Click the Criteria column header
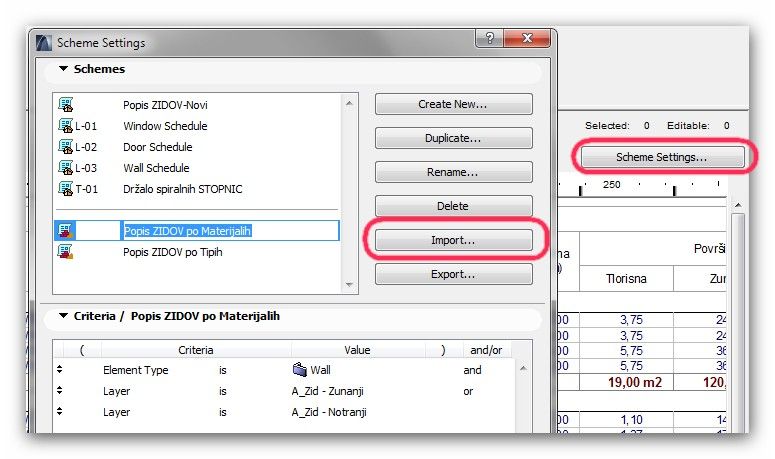This screenshot has height=459, width=775. click(196, 350)
